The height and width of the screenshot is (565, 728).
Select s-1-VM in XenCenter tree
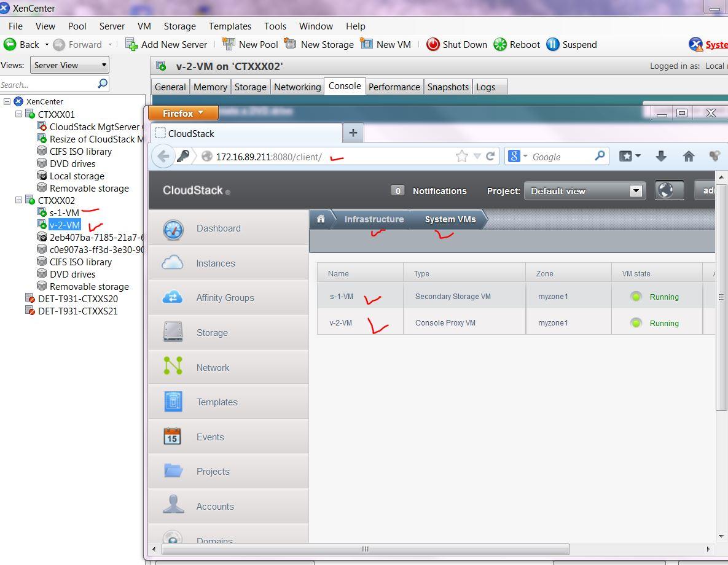pos(64,212)
